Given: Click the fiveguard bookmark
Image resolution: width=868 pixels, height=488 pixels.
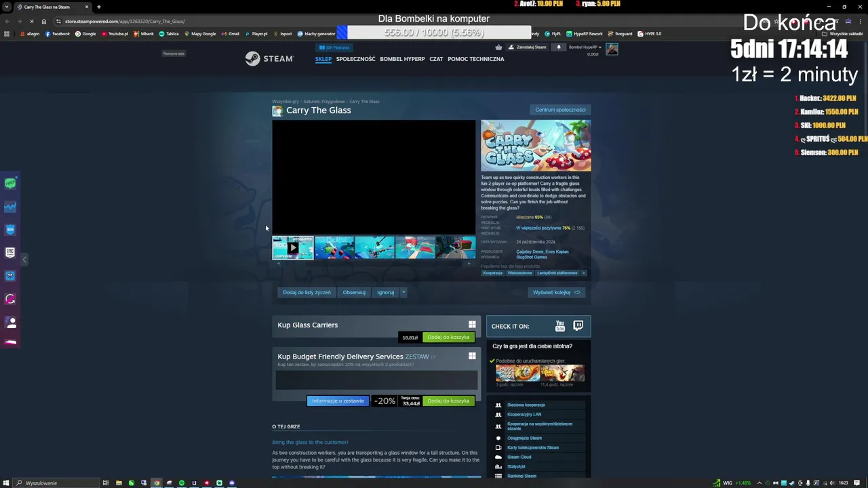Looking at the screenshot, I should point(619,34).
